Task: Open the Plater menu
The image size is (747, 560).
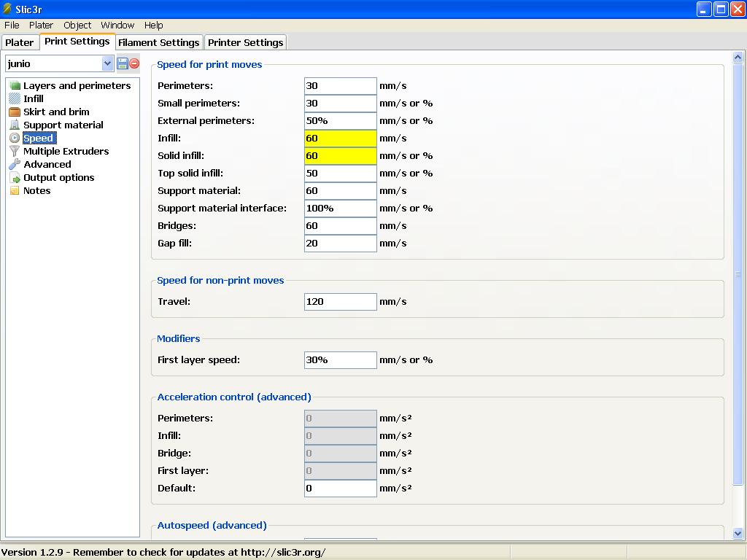Action: (x=41, y=25)
